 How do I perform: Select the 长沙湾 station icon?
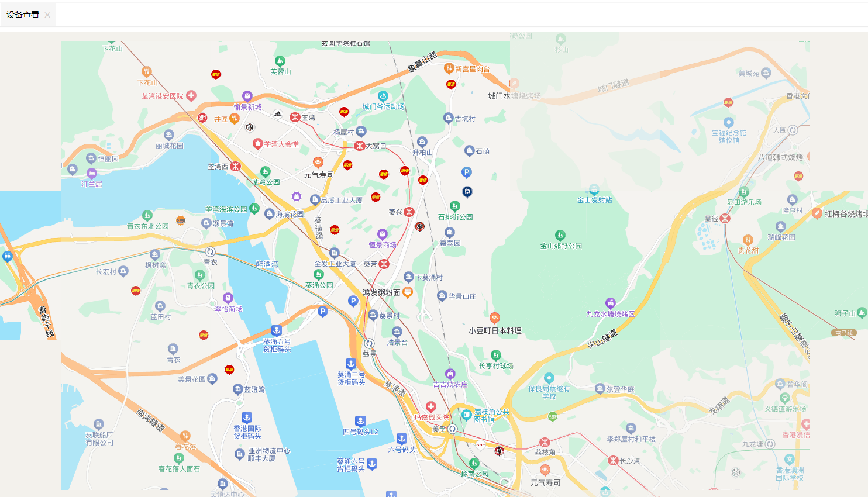click(613, 460)
